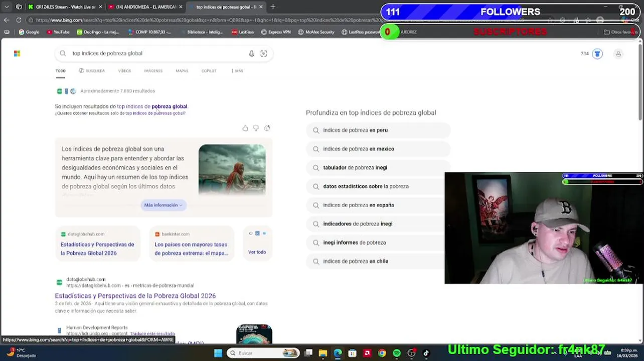The height and width of the screenshot is (361, 644).
Task: Select the IMÁGENES tab
Action: [x=153, y=71]
